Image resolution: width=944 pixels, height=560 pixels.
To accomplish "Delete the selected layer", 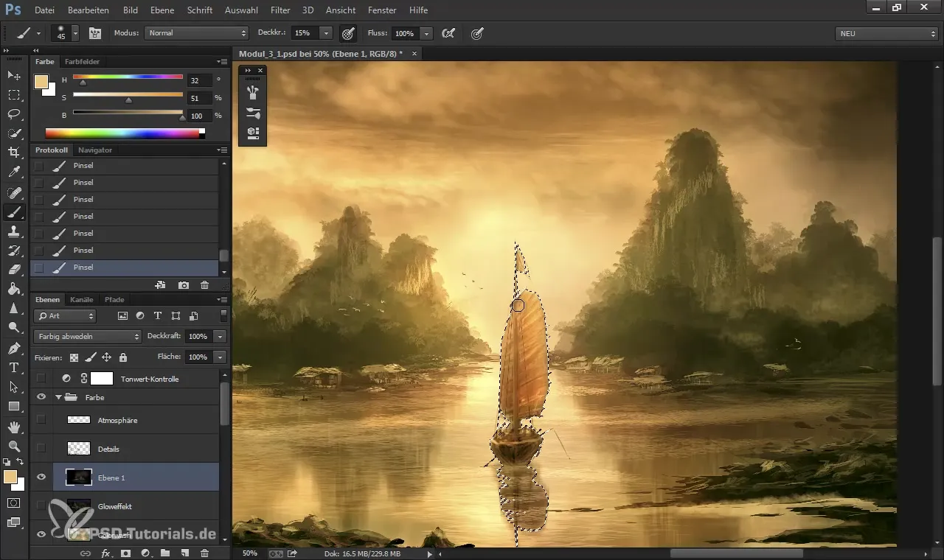I will coord(205,553).
